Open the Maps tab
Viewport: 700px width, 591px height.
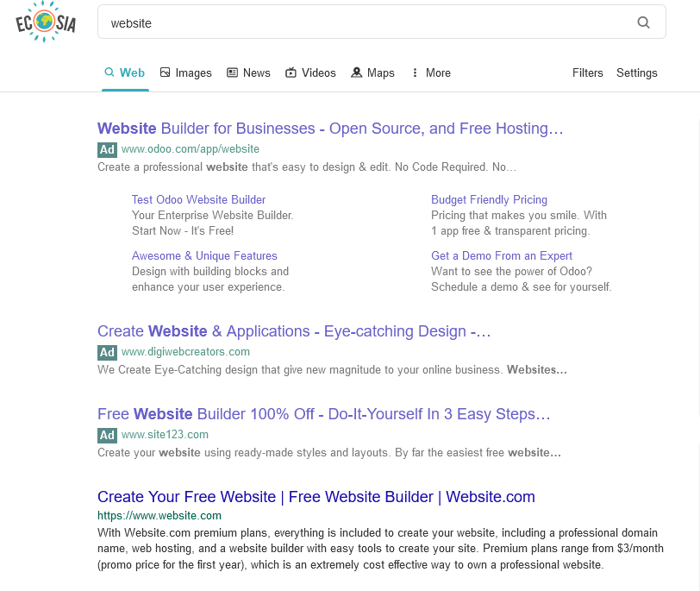(372, 72)
